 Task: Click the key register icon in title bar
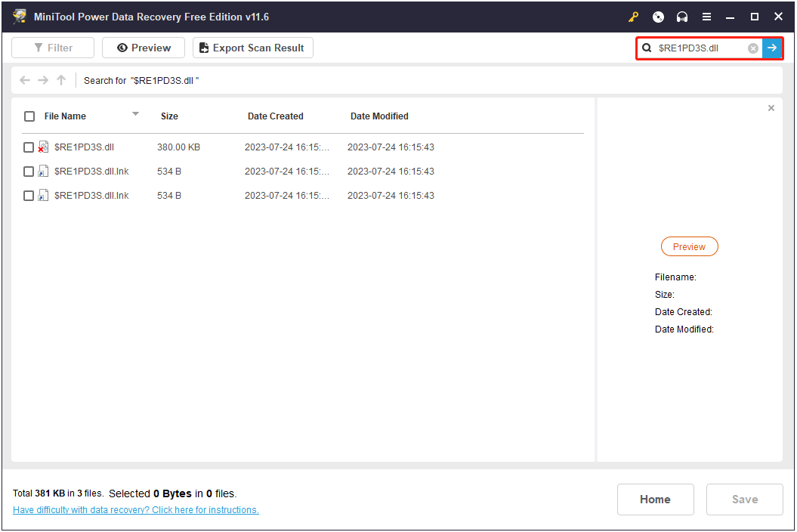pos(633,17)
